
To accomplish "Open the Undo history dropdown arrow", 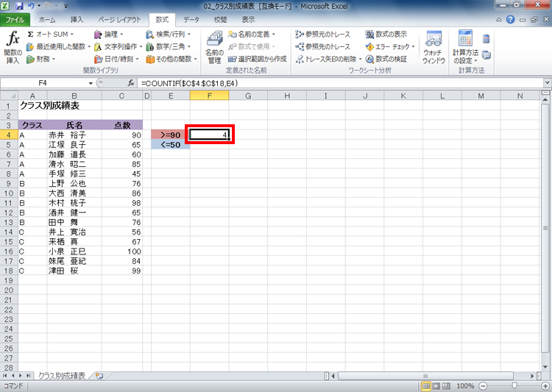I will [39, 6].
